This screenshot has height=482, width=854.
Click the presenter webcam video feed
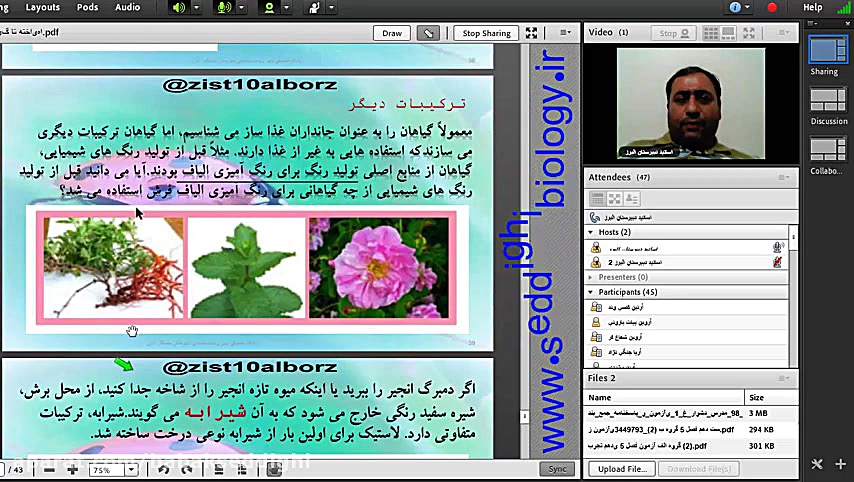click(x=691, y=103)
